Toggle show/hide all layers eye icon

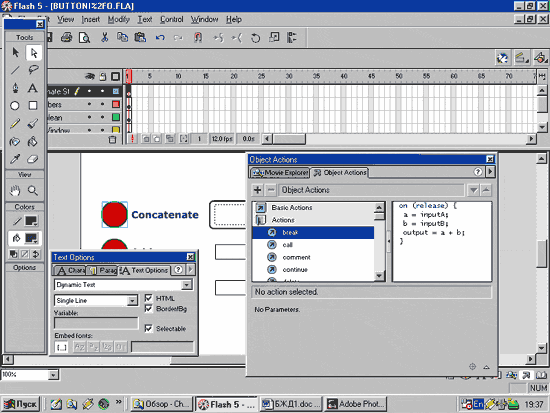pyautogui.click(x=90, y=76)
